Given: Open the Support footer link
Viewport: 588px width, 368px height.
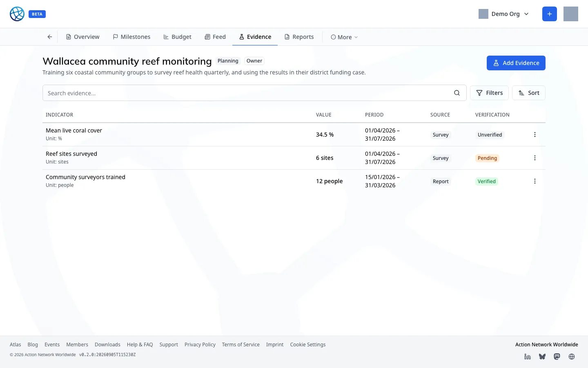Looking at the screenshot, I should point(169,345).
